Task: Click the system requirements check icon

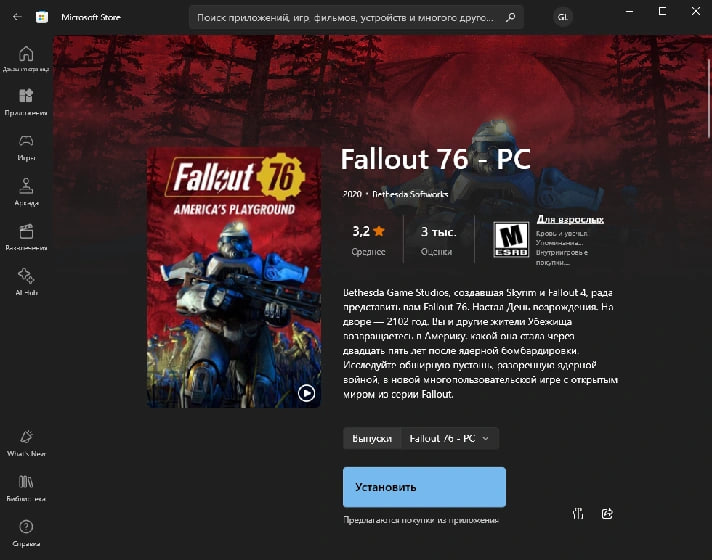Action: coord(577,514)
